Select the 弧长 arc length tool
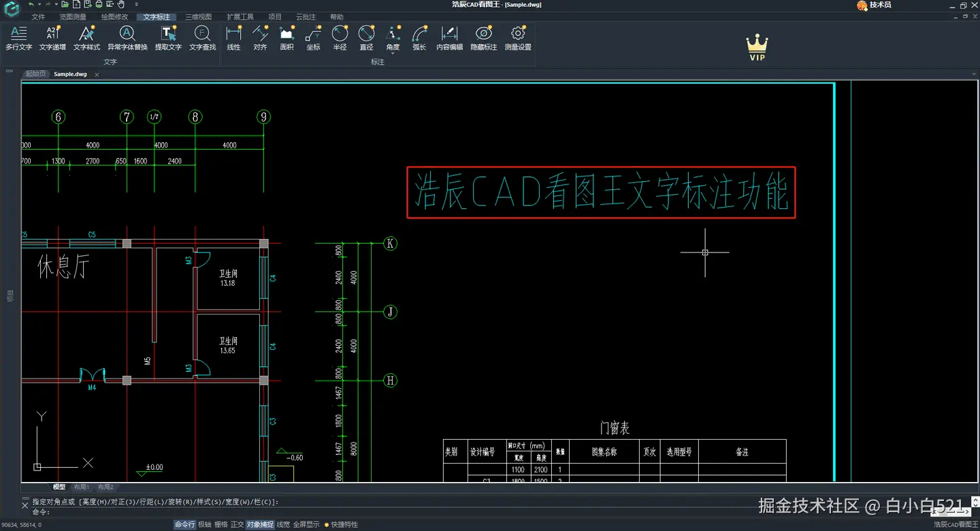Screen dimensions: 980x531 pyautogui.click(x=419, y=38)
